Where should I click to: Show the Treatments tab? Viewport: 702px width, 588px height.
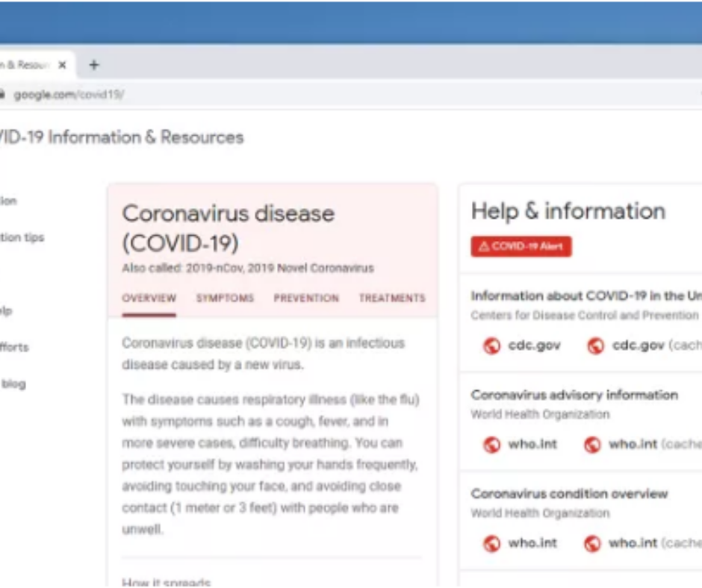tap(392, 298)
